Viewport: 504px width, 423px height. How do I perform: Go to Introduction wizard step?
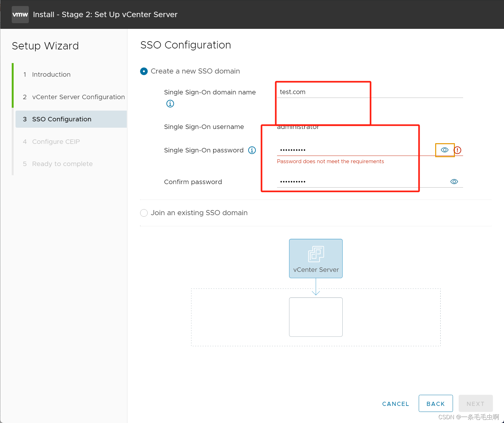51,74
